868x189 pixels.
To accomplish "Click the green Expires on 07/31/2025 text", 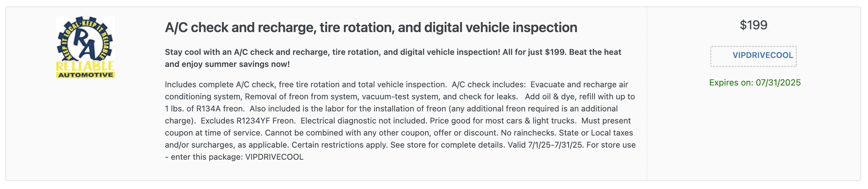I will coord(755,83).
